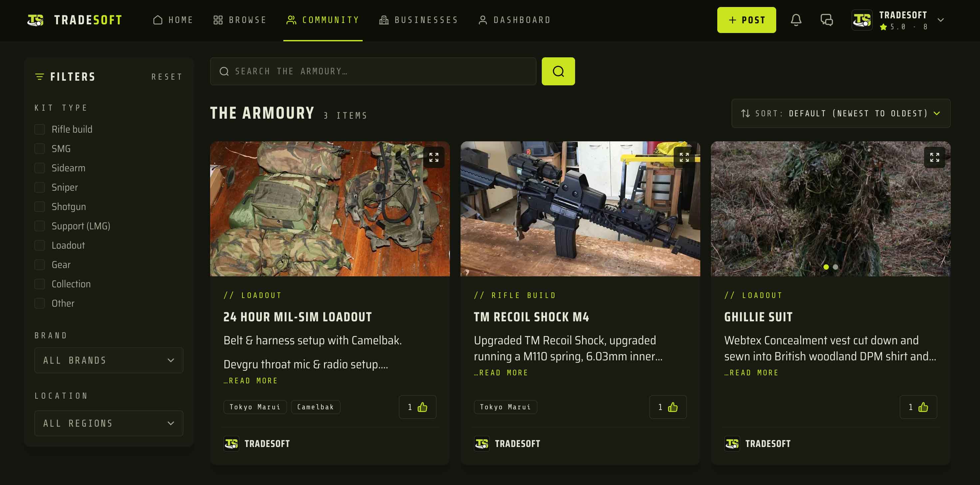
Task: Go to the Home tab
Action: click(173, 20)
